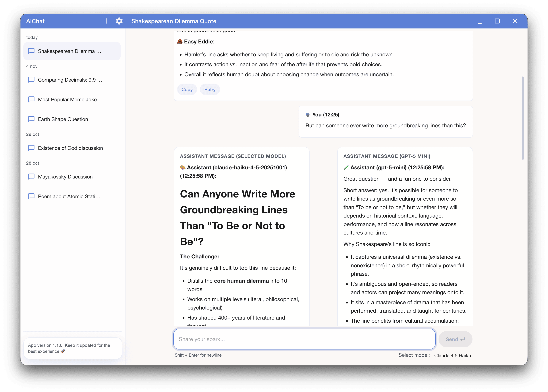
Task: Copy the Easy Eddie response
Action: [x=187, y=90]
